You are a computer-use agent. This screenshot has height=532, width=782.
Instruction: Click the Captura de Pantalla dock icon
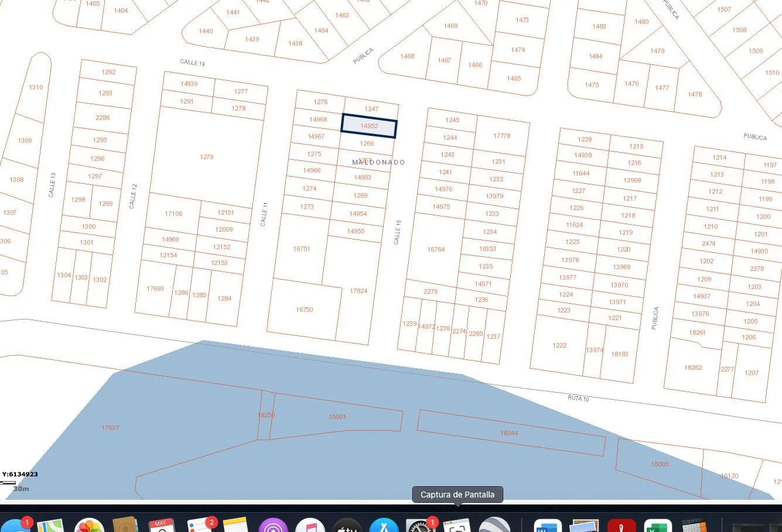coord(457,526)
